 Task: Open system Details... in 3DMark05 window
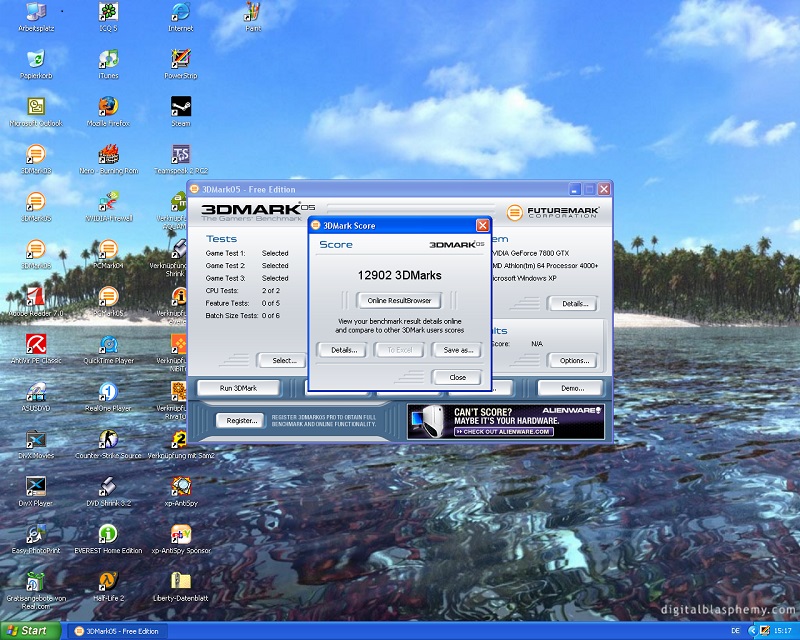tap(574, 304)
